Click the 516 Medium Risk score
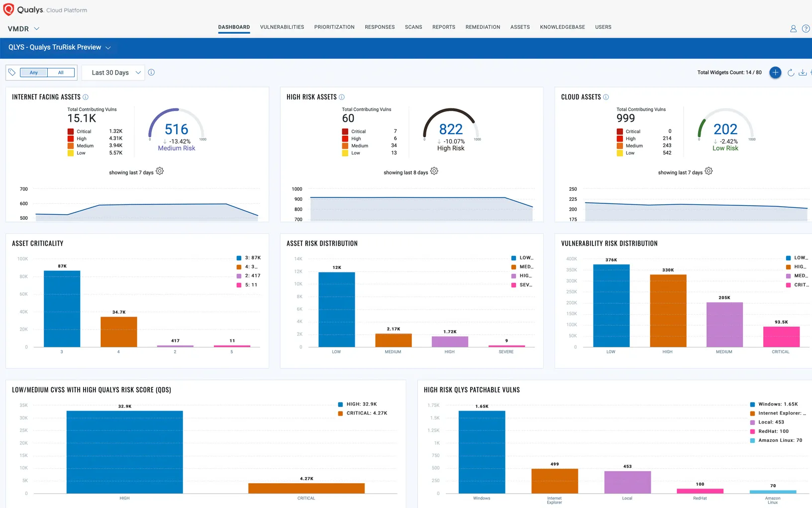This screenshot has height=508, width=812. (x=177, y=130)
